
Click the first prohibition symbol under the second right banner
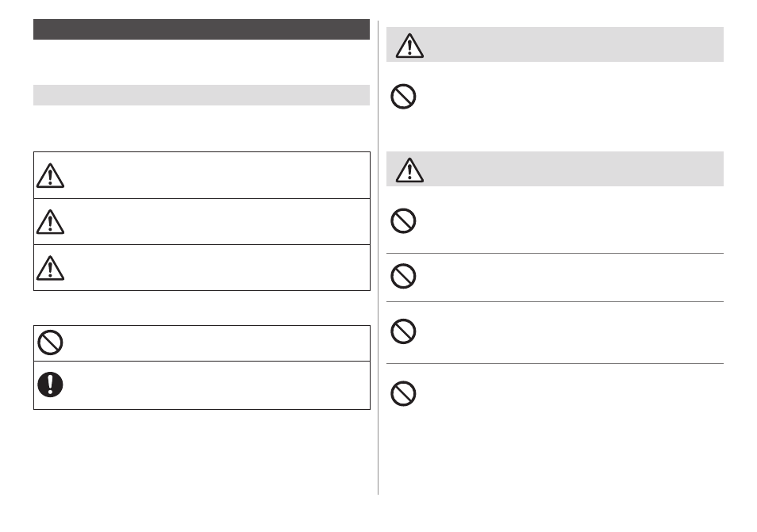tap(403, 221)
